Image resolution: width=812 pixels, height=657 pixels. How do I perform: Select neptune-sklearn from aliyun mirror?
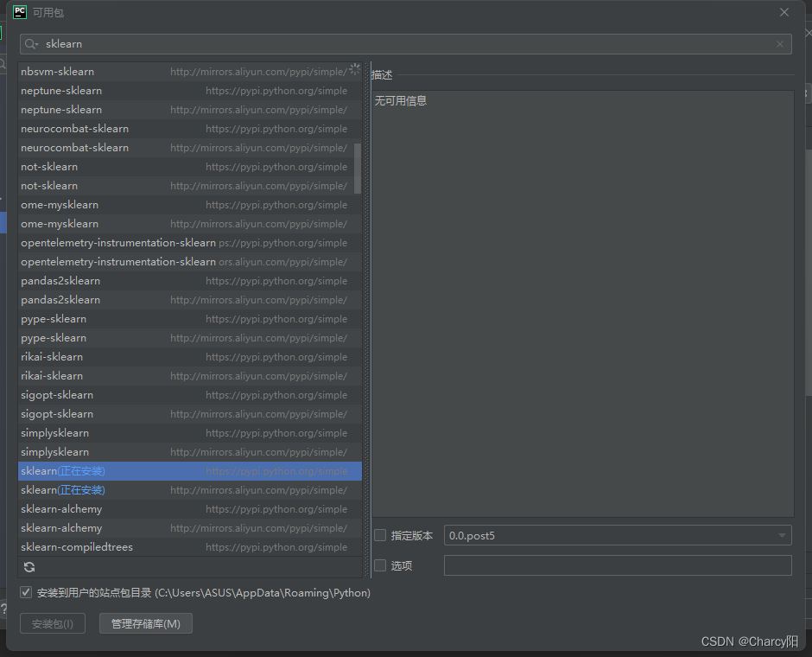pos(189,110)
